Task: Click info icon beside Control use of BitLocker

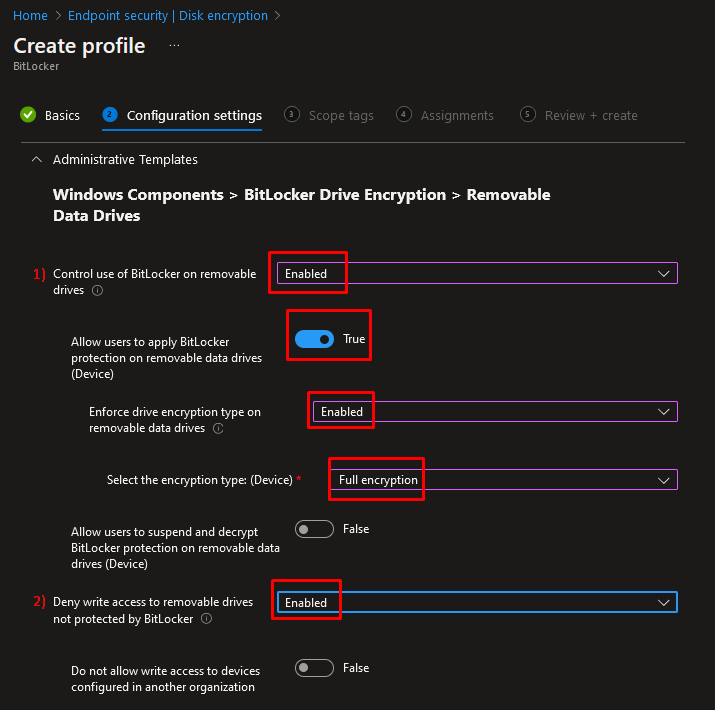Action: [97, 290]
